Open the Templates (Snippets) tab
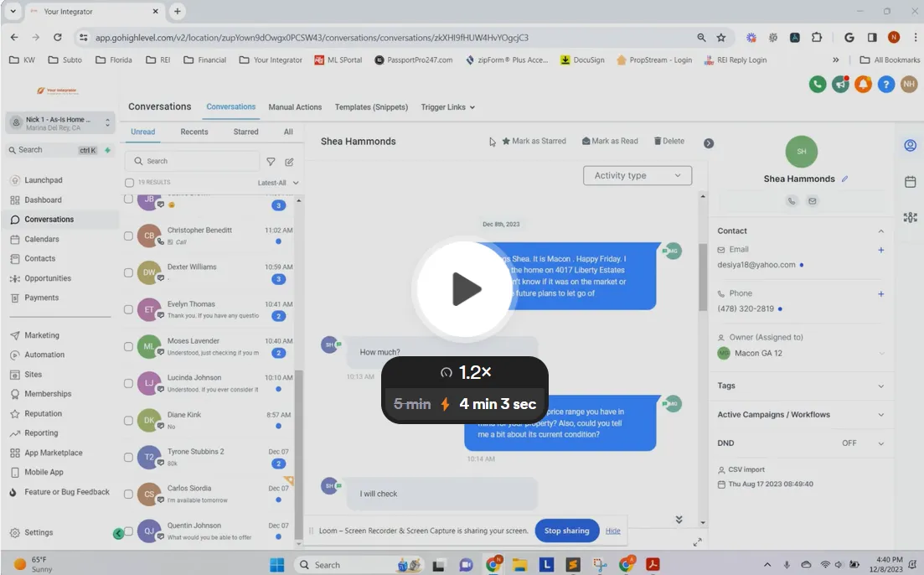This screenshot has height=575, width=924. (371, 107)
